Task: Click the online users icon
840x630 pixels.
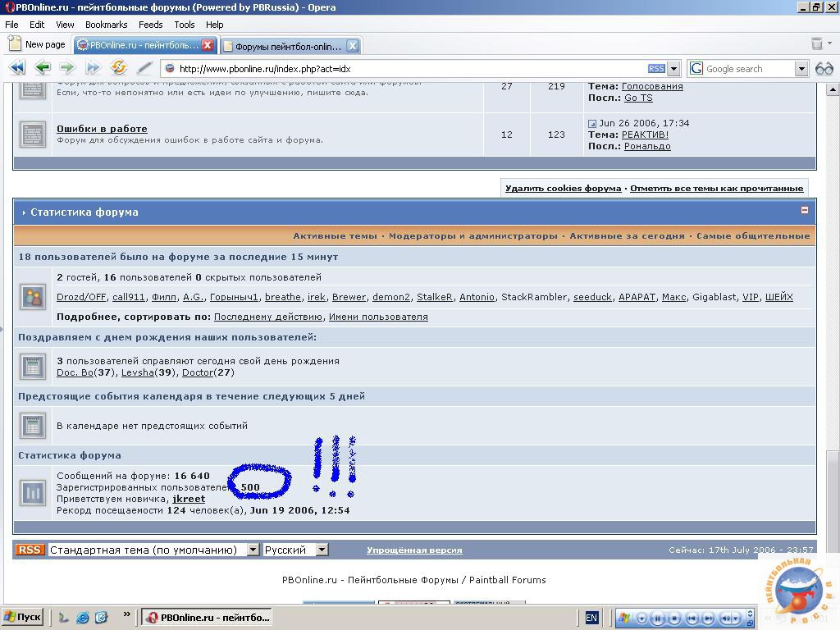Action: [33, 297]
